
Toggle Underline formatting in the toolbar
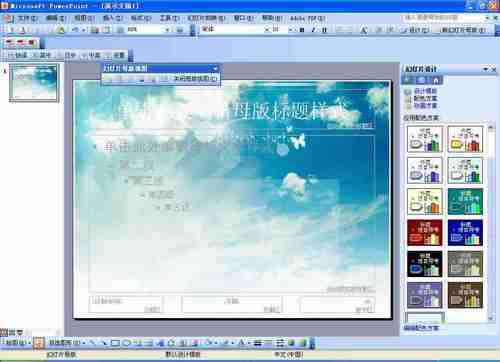coord(325,30)
